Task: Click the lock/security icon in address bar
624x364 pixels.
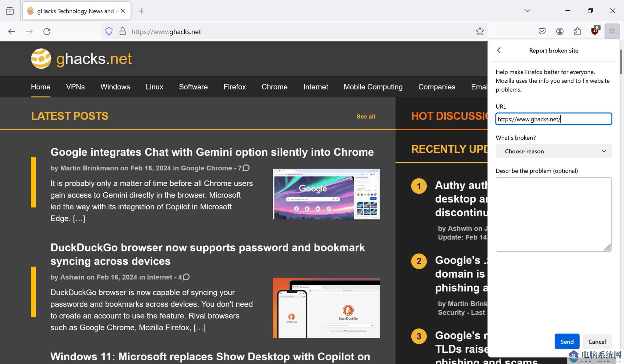Action: [123, 31]
